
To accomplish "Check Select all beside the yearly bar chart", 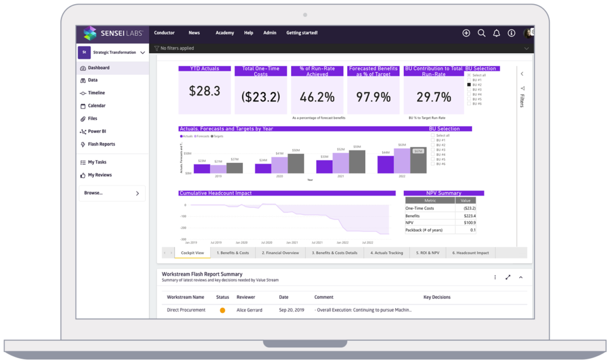I will pyautogui.click(x=433, y=135).
